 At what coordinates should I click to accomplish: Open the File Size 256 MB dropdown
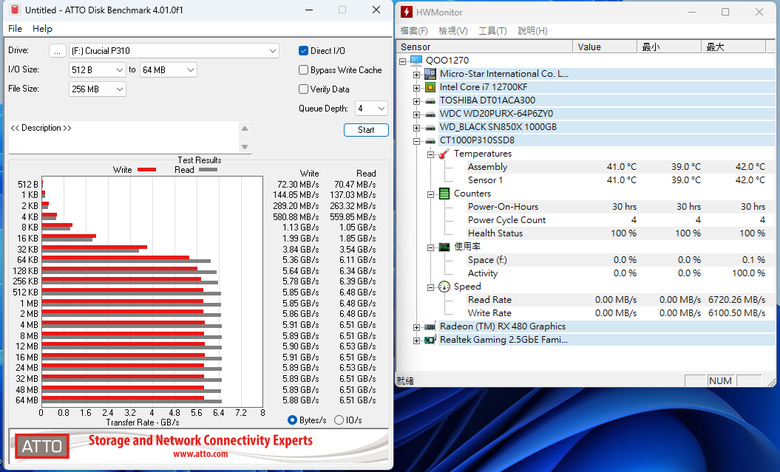tap(97, 89)
